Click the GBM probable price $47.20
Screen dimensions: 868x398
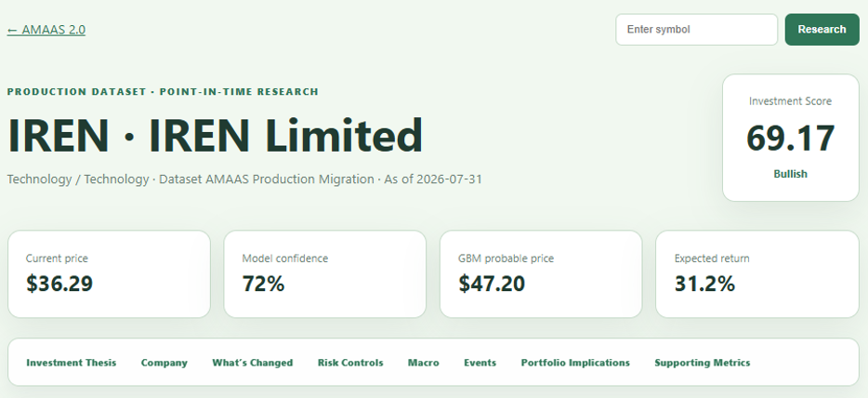[x=492, y=284]
